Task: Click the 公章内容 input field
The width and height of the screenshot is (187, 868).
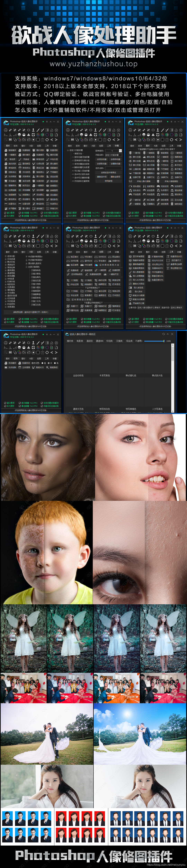Action: [x=149, y=307]
